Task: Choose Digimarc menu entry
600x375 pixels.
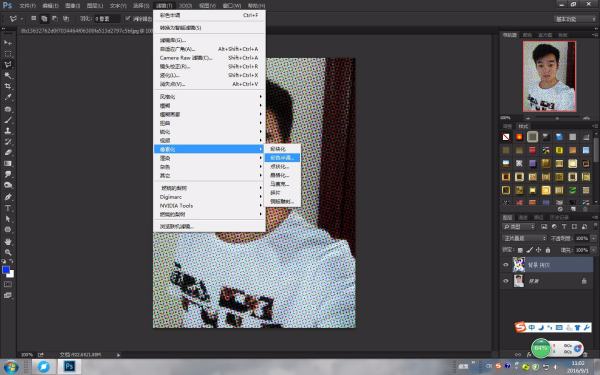Action: coord(209,197)
